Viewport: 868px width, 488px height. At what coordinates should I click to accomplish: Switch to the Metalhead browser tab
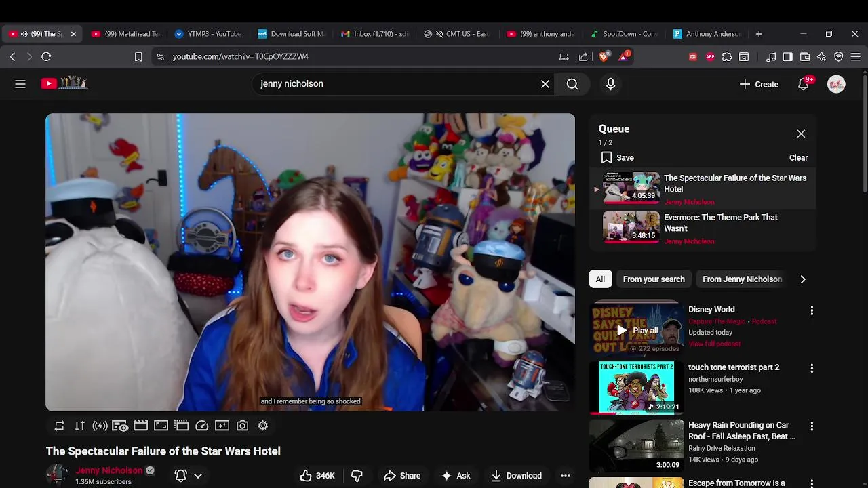(x=125, y=34)
